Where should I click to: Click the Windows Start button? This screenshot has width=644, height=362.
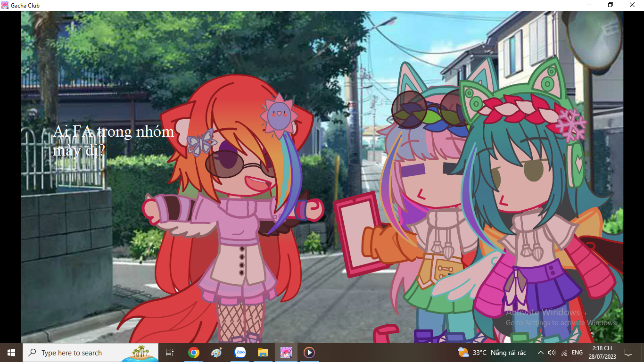tap(11, 353)
